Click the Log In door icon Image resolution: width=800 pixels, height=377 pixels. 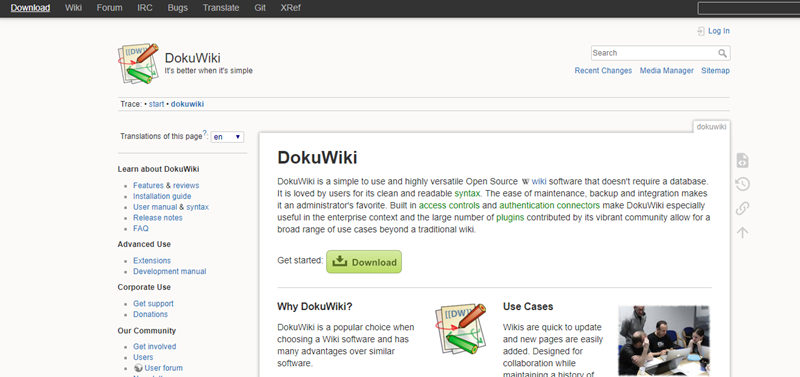pyautogui.click(x=701, y=31)
